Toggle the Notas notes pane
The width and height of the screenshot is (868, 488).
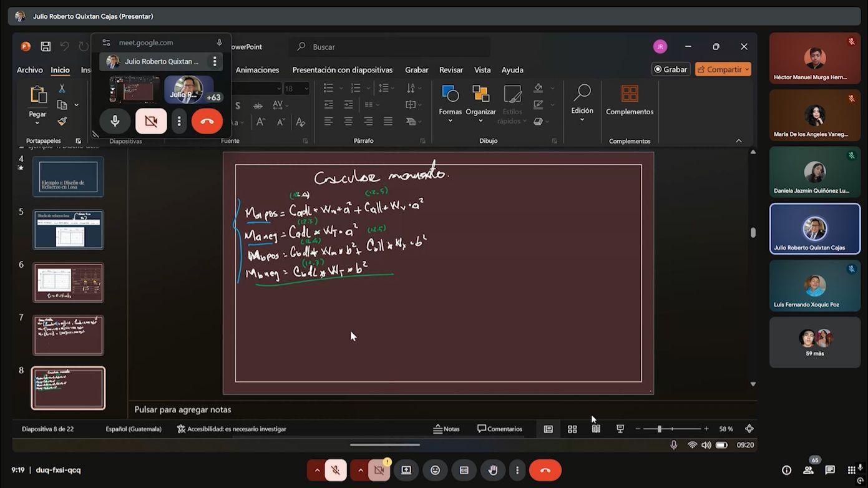(x=447, y=429)
